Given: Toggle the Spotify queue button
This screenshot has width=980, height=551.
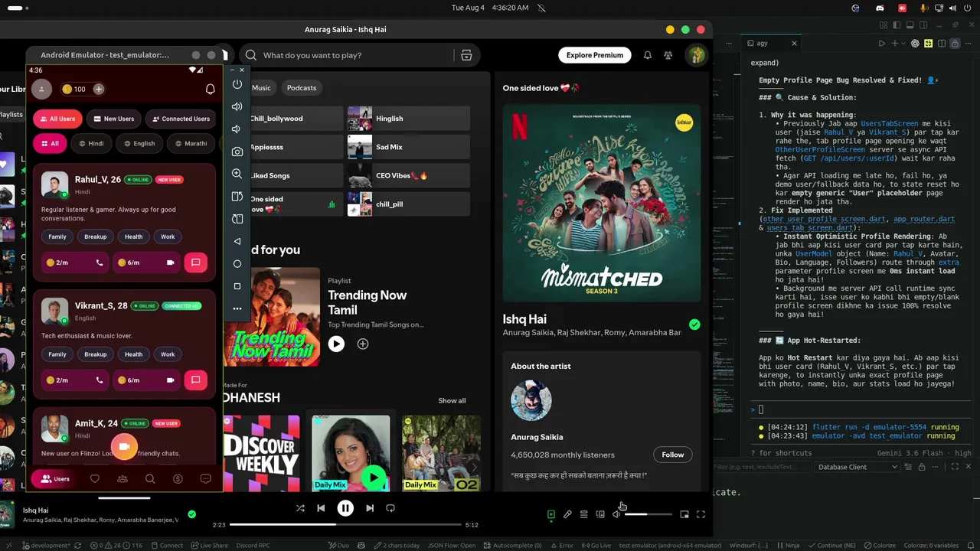Looking at the screenshot, I should 583,514.
